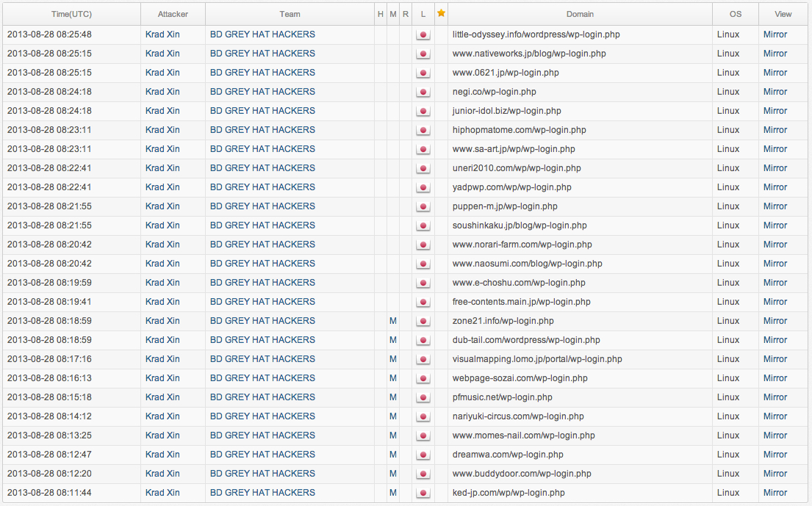Click Japan flag in webpage-sozai.com row
The height and width of the screenshot is (506, 812).
click(423, 379)
